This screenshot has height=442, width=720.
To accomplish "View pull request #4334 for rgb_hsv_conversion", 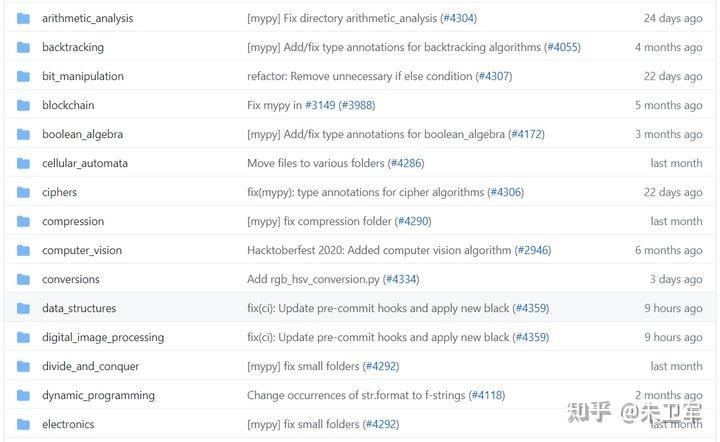I will [401, 279].
